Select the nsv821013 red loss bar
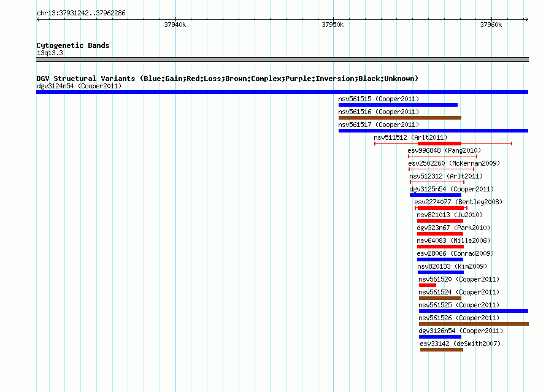This screenshot has width=546, height=392. [x=440, y=221]
